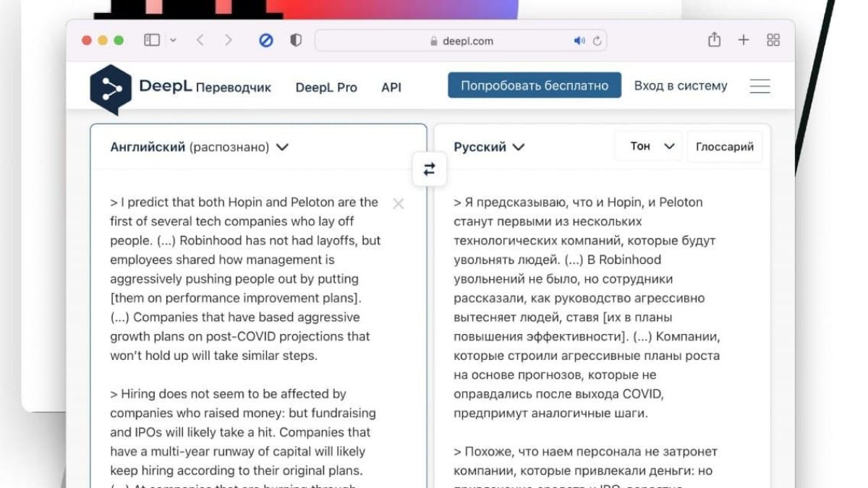Click the deepl.com address bar
The height and width of the screenshot is (488, 868).
click(461, 40)
